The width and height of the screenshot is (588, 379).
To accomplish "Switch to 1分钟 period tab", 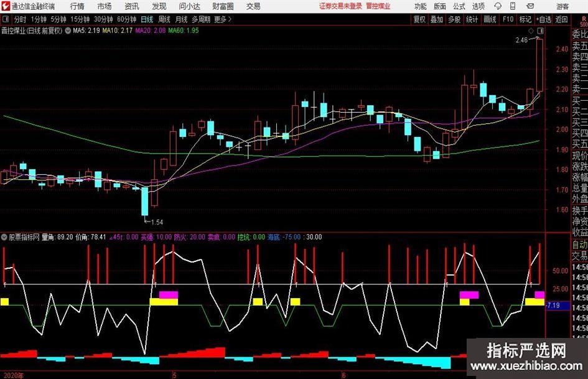I will 38,19.
